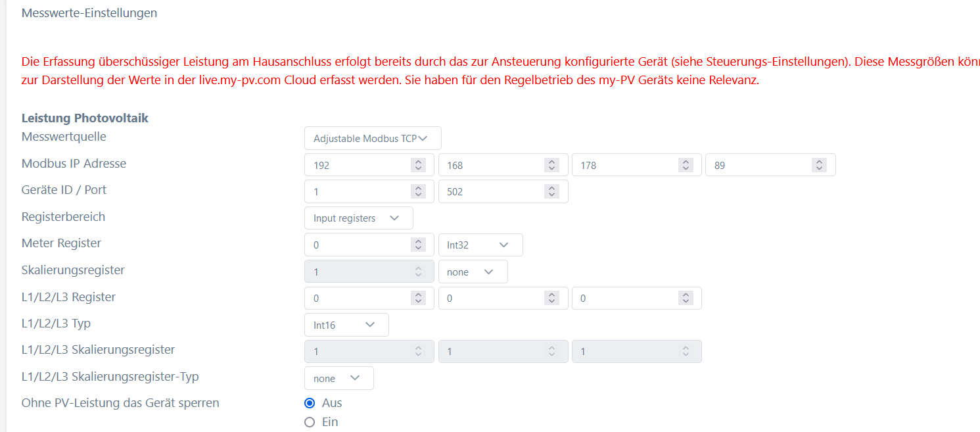This screenshot has height=432, width=980.
Task: Select the Ein radio button
Action: tap(310, 422)
